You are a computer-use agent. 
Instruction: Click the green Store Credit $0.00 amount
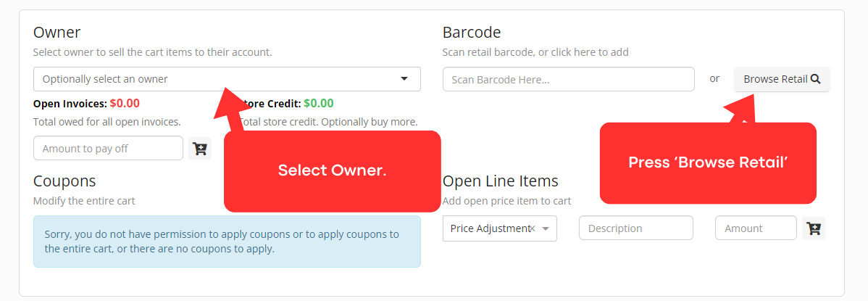click(319, 103)
